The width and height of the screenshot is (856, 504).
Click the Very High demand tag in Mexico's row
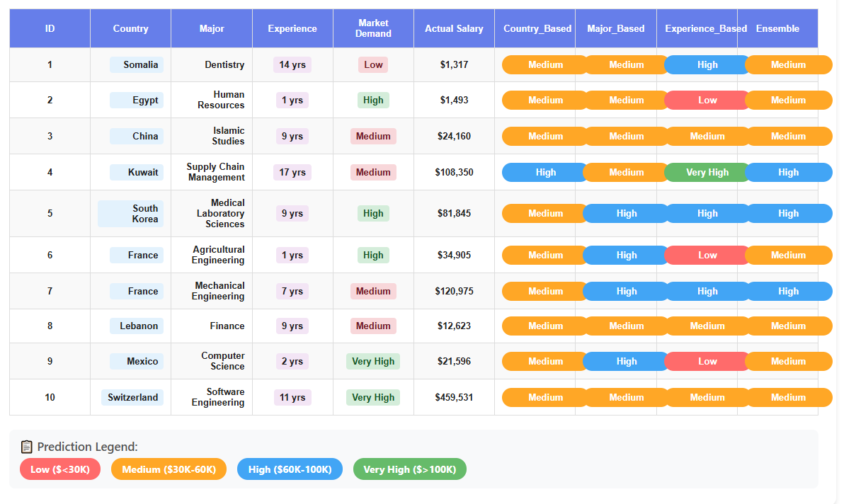point(373,361)
